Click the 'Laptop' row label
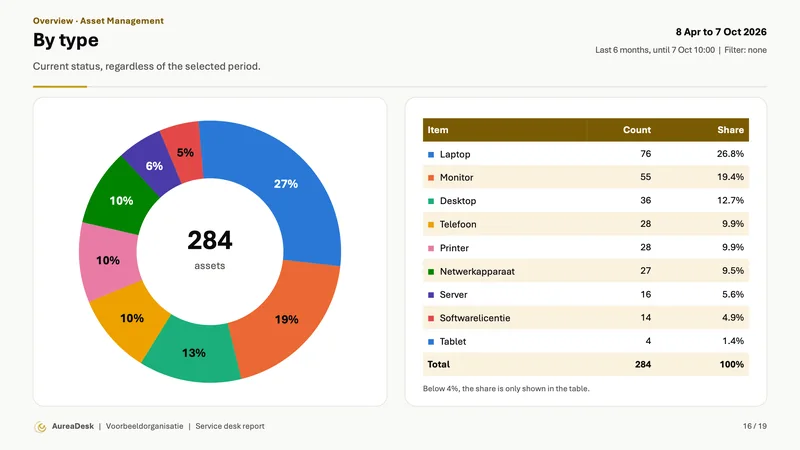The width and height of the screenshot is (800, 450). (x=455, y=154)
